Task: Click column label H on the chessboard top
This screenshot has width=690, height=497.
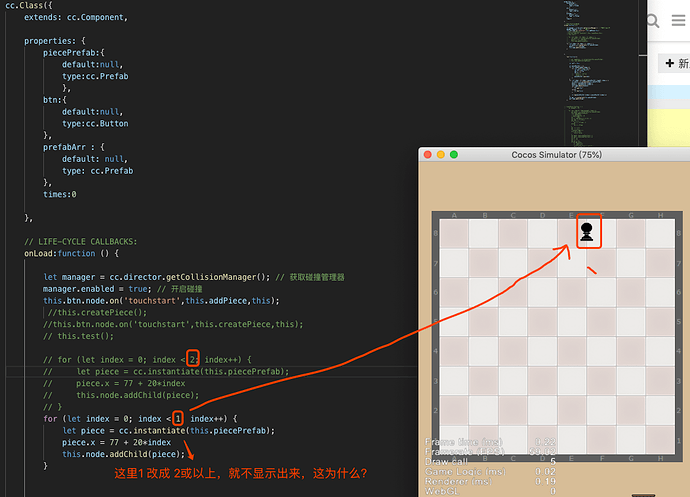Action: tap(661, 215)
